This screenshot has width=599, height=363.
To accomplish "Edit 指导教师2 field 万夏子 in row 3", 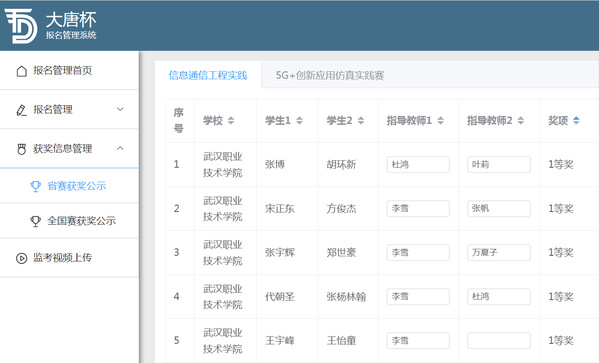I will (499, 253).
